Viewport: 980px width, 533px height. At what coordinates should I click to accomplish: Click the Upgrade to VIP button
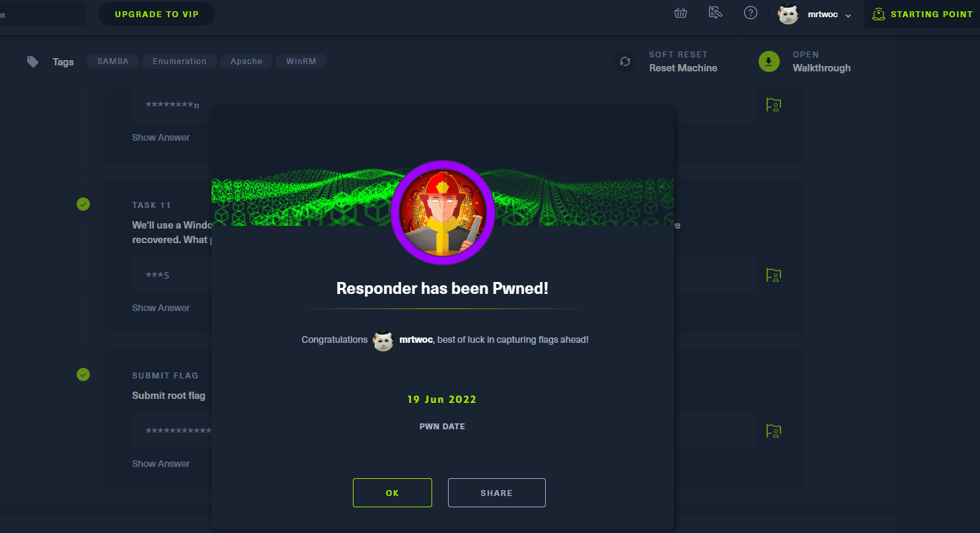pyautogui.click(x=157, y=14)
